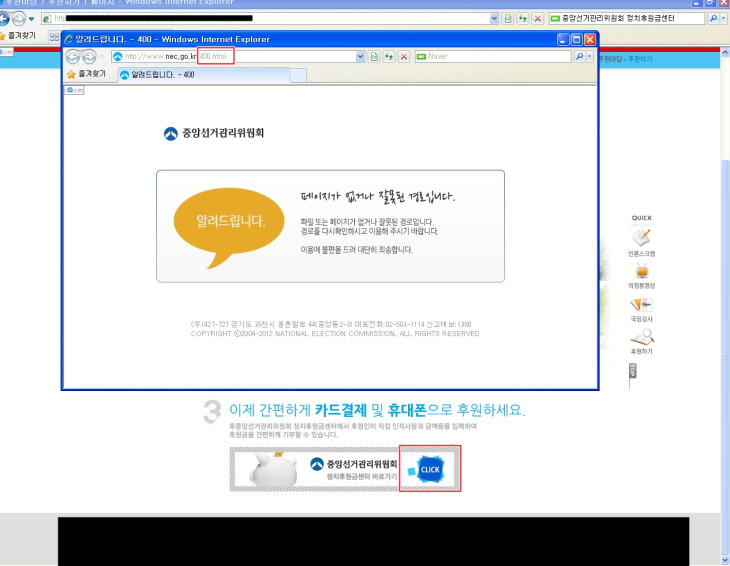Click the Naver search magnifier icon
Screen dimensions: 730x566
pyautogui.click(x=577, y=57)
